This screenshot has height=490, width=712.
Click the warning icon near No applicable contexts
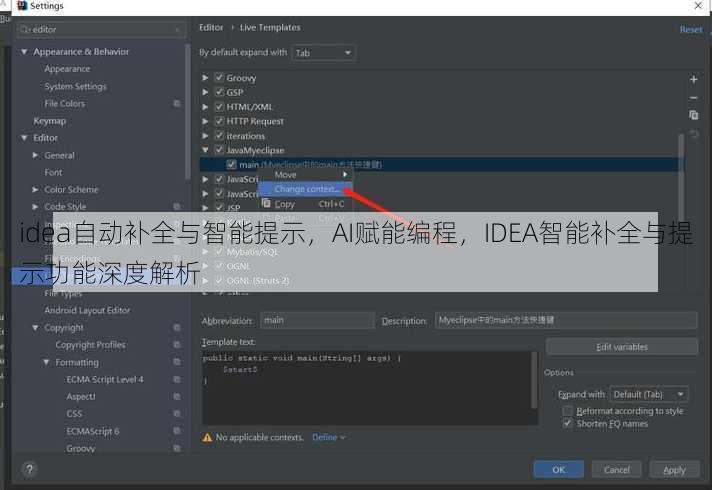pos(207,437)
